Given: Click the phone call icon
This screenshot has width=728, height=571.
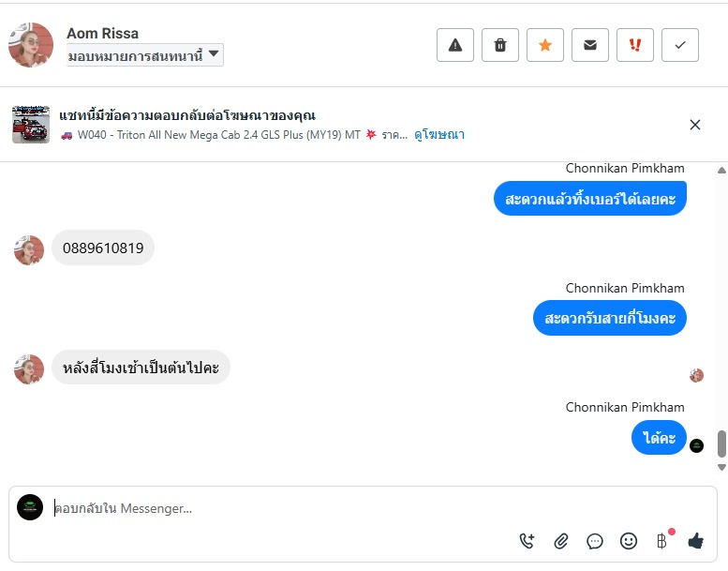Looking at the screenshot, I should [x=527, y=541].
